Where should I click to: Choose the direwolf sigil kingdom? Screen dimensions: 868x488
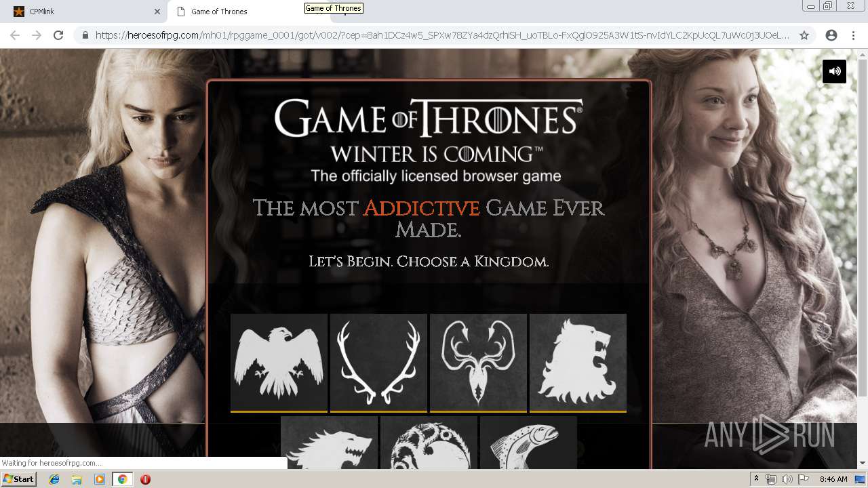click(329, 443)
